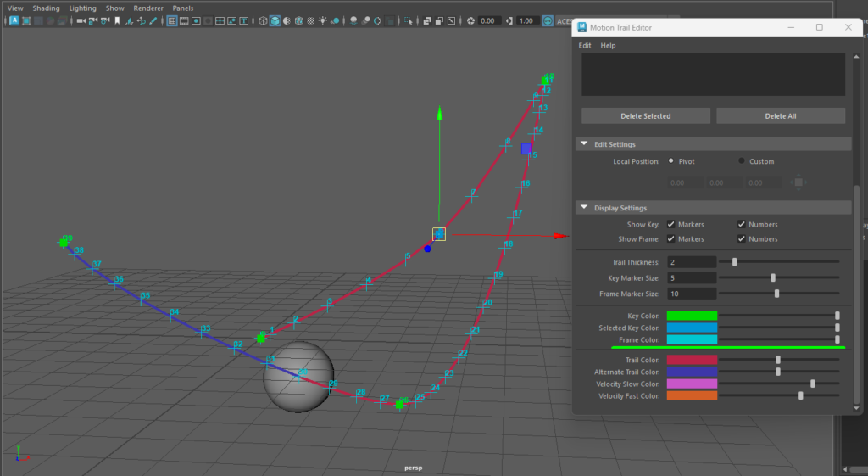Uncheck Show Key Markers checkbox
The height and width of the screenshot is (476, 868).
click(671, 225)
